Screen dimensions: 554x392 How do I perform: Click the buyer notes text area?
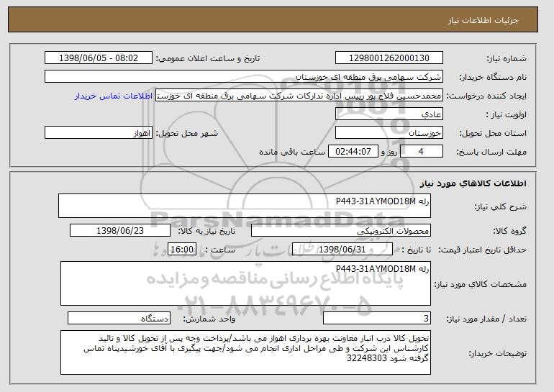[245, 352]
